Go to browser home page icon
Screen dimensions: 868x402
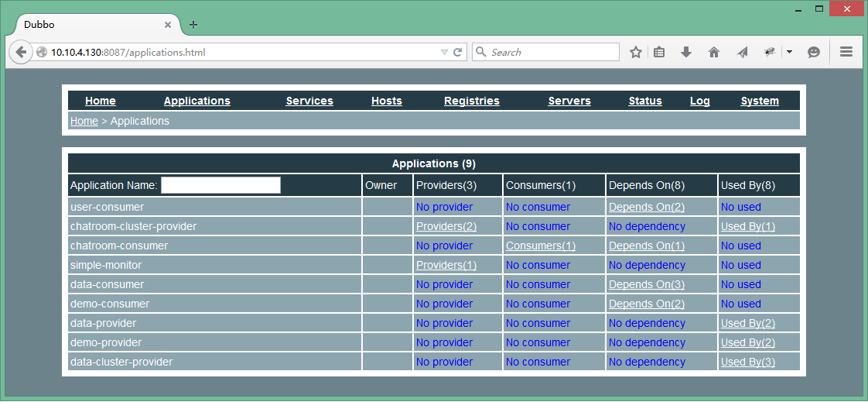coord(713,53)
